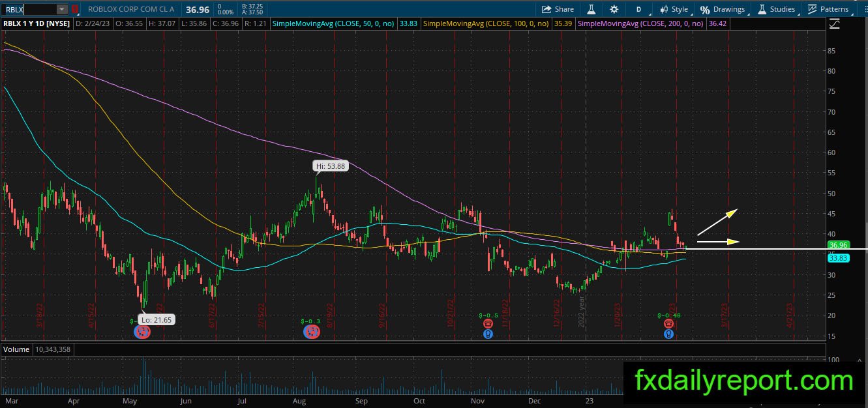Click the February blue lightbulb event icon
Image resolution: width=868 pixels, height=408 pixels.
coord(668,334)
